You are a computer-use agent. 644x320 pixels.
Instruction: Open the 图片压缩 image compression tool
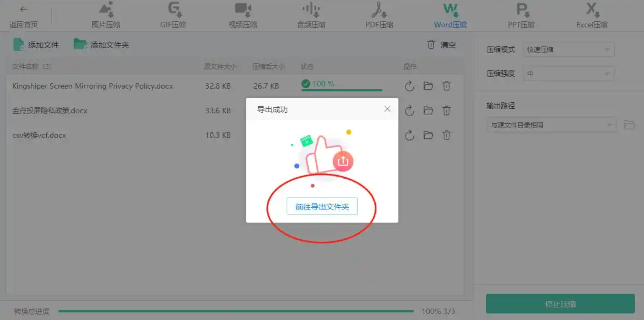pyautogui.click(x=106, y=15)
